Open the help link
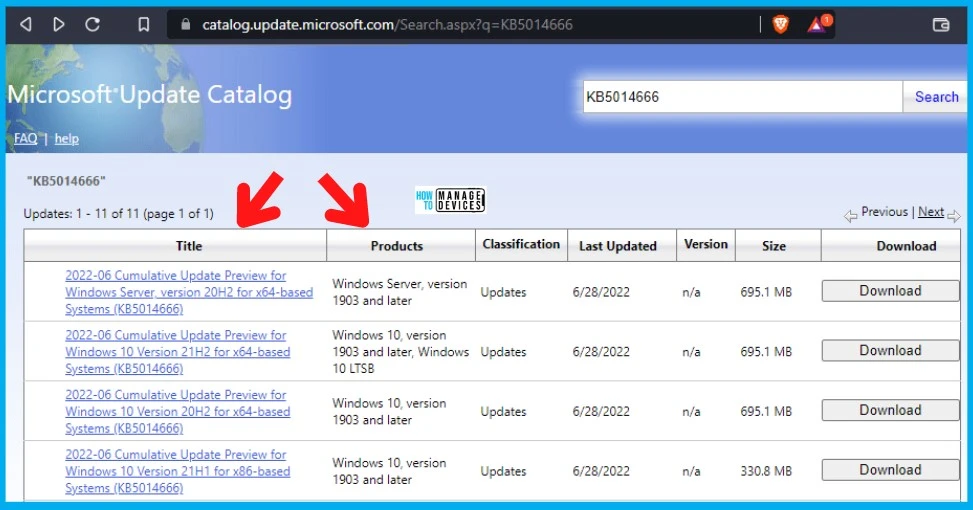The image size is (973, 510). point(66,138)
